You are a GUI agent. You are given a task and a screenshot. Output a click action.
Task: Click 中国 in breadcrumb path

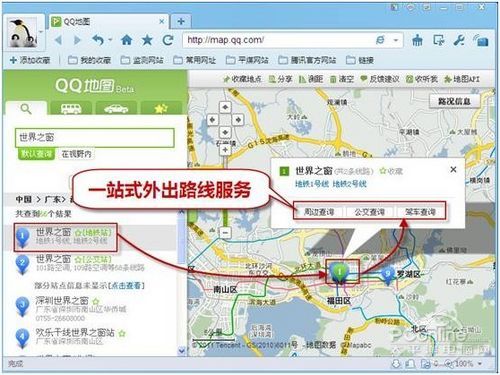coord(24,199)
